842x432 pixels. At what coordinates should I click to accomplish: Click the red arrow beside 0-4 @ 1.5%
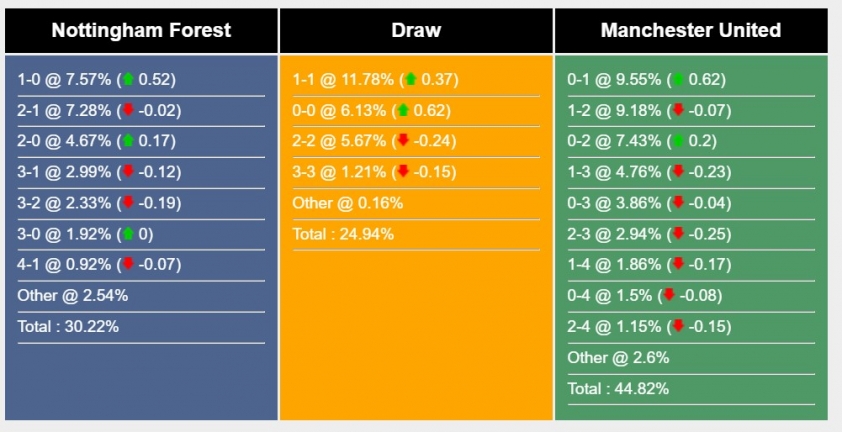click(x=669, y=295)
